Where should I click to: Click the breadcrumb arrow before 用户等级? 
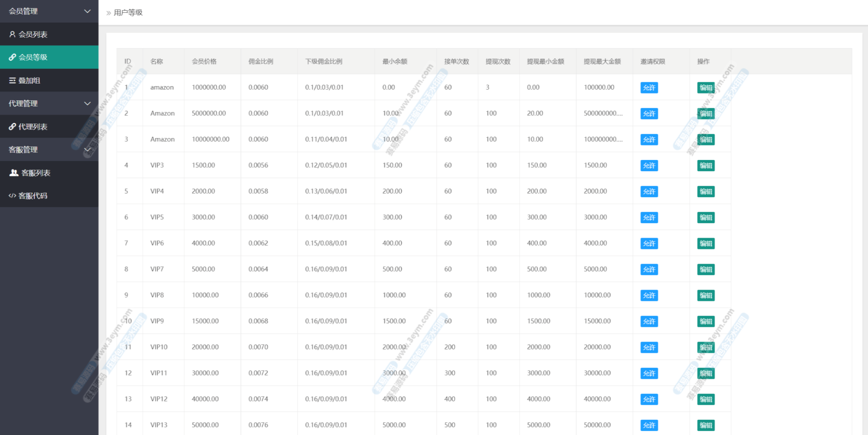point(108,13)
